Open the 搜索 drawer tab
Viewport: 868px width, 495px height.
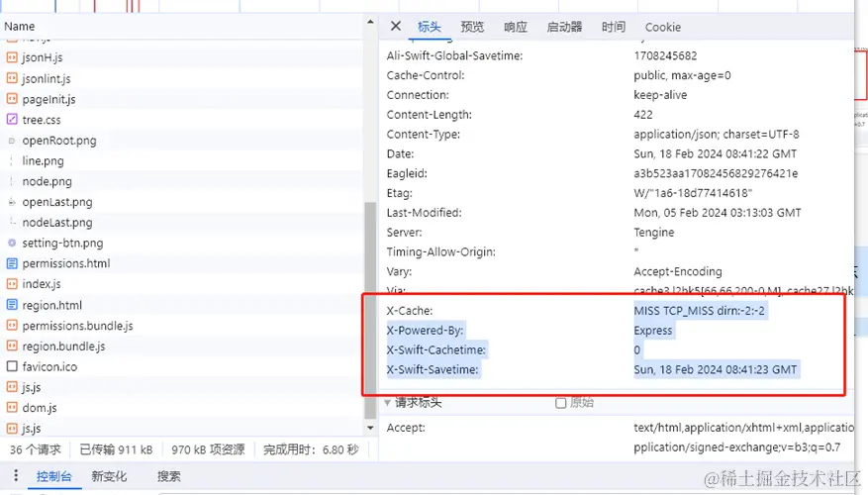(x=169, y=476)
